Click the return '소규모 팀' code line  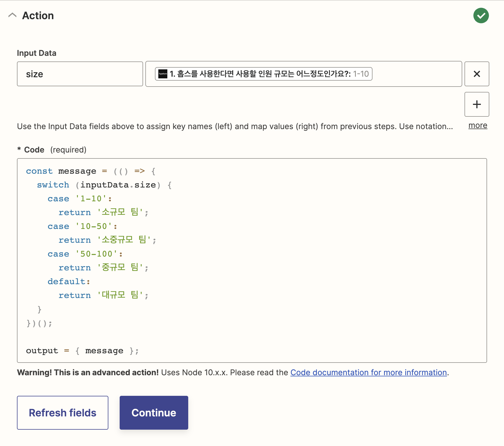(x=103, y=213)
